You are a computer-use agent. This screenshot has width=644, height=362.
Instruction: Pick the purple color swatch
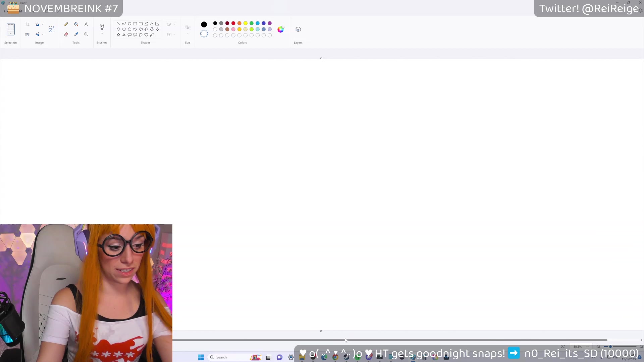point(270,23)
